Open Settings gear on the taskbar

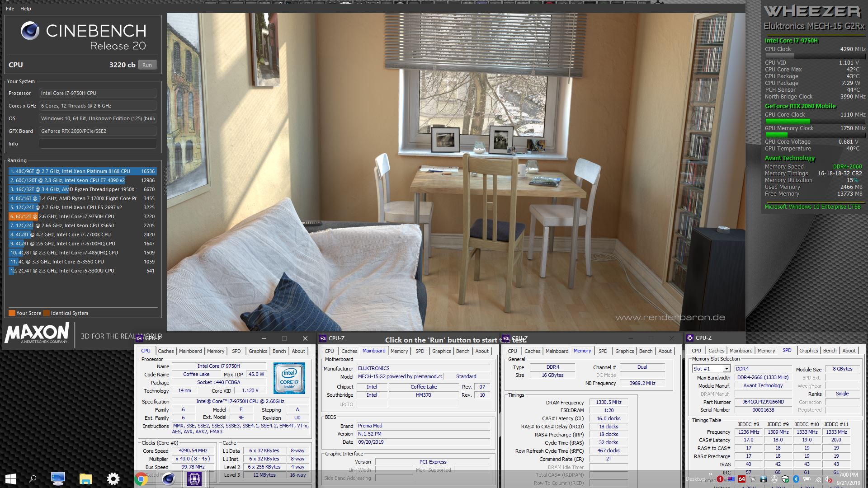click(x=113, y=479)
